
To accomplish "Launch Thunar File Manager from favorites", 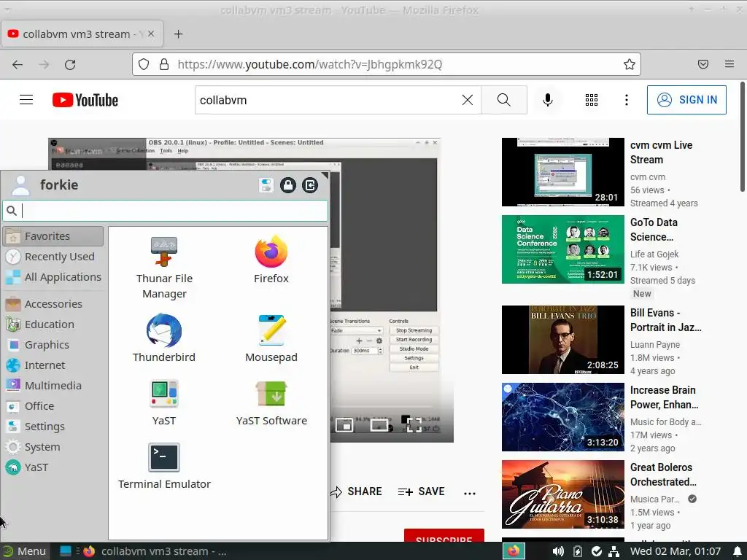I will click(x=164, y=268).
